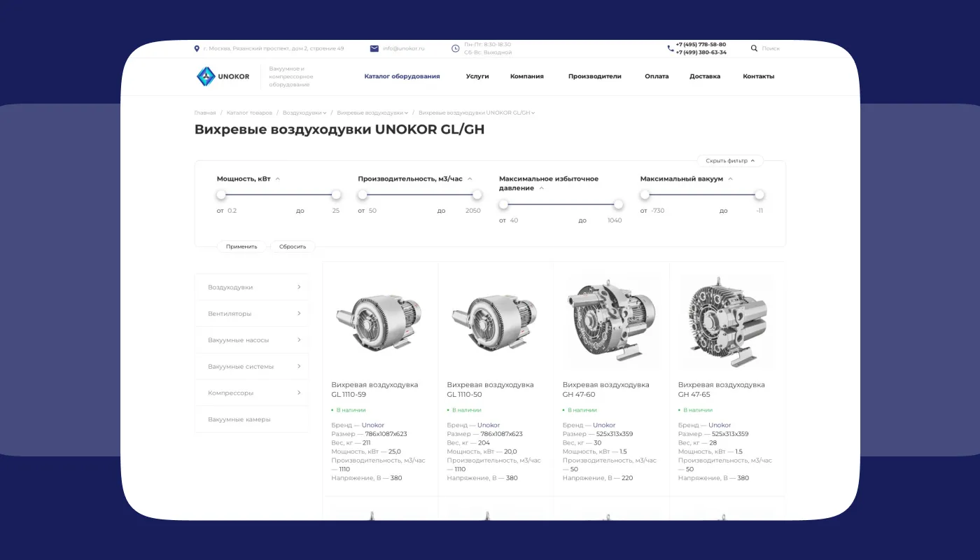Click the Мощность maximum slider handle
Viewport: 980px width, 560px height.
click(336, 195)
